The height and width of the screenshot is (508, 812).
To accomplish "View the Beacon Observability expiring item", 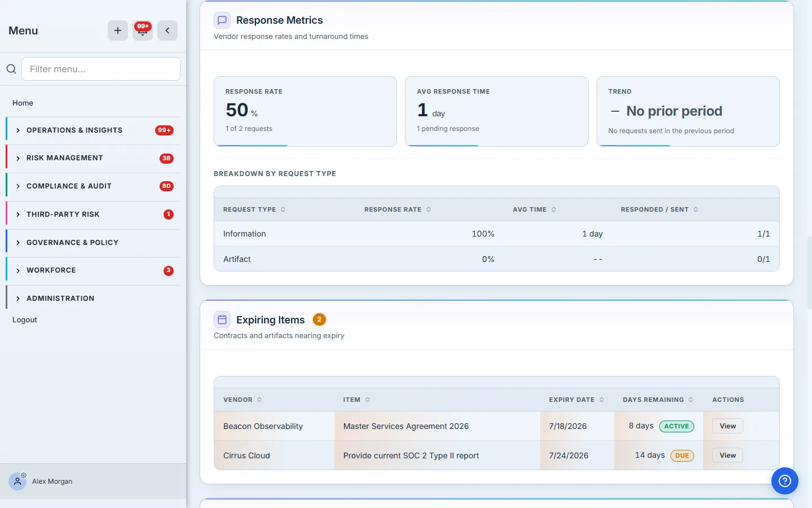I will coord(727,426).
